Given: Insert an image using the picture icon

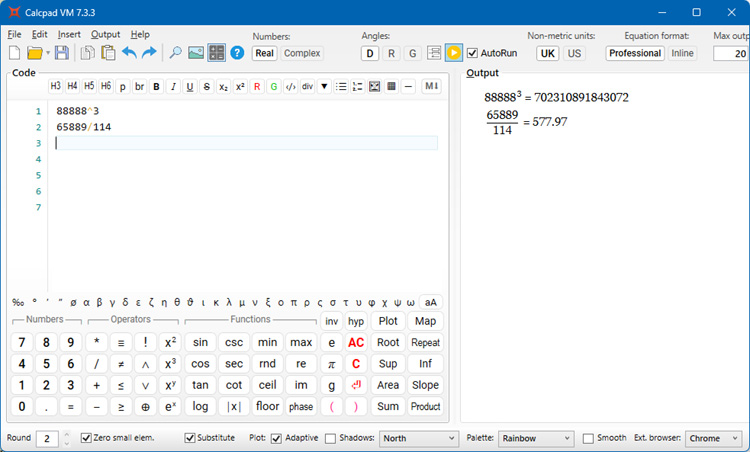Looking at the screenshot, I should 196,53.
